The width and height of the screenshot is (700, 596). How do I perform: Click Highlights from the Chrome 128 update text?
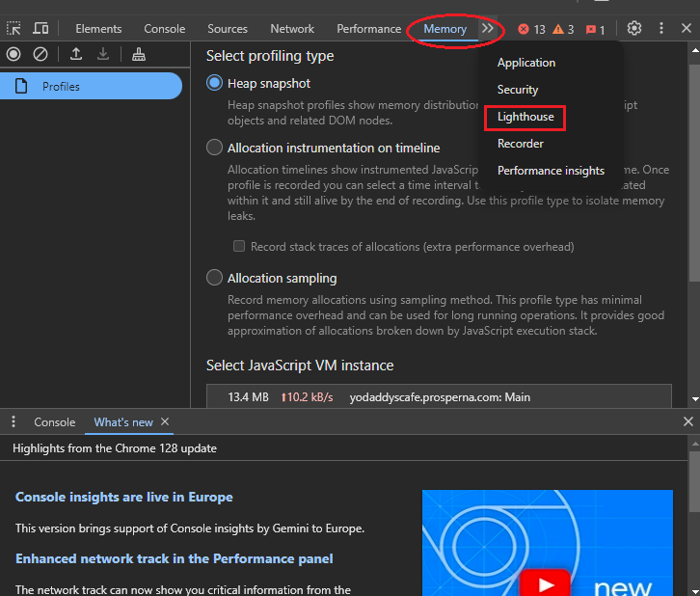115,448
